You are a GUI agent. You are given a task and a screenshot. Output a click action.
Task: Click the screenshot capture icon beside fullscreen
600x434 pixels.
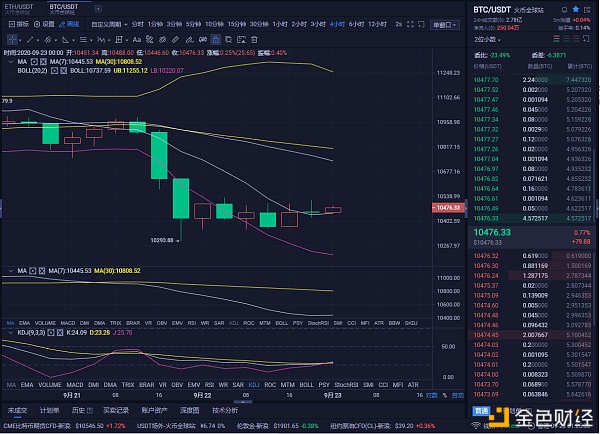pyautogui.click(x=421, y=24)
